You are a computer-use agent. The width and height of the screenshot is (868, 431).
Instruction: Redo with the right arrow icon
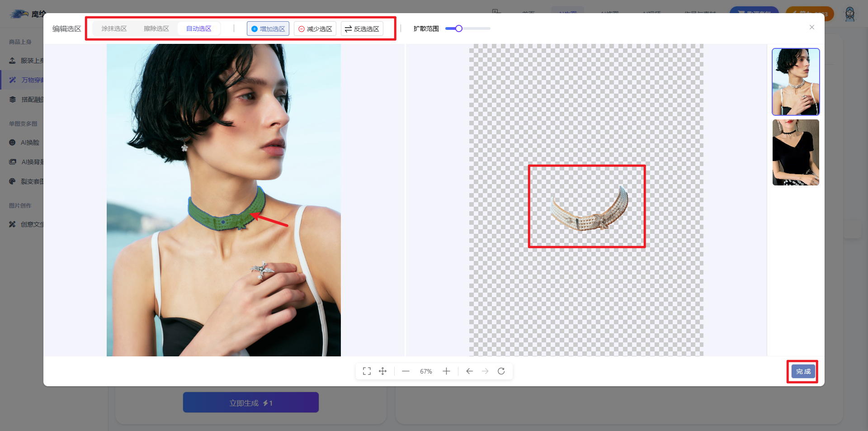click(485, 371)
